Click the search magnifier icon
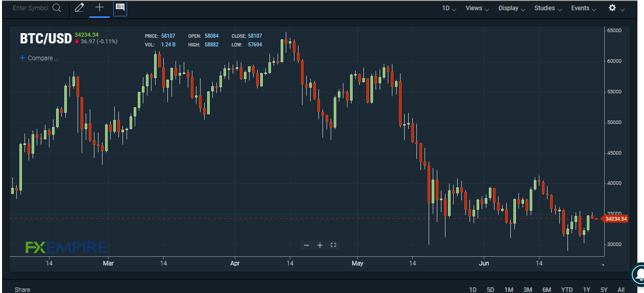Screen dimensions: 644x293 [57, 8]
